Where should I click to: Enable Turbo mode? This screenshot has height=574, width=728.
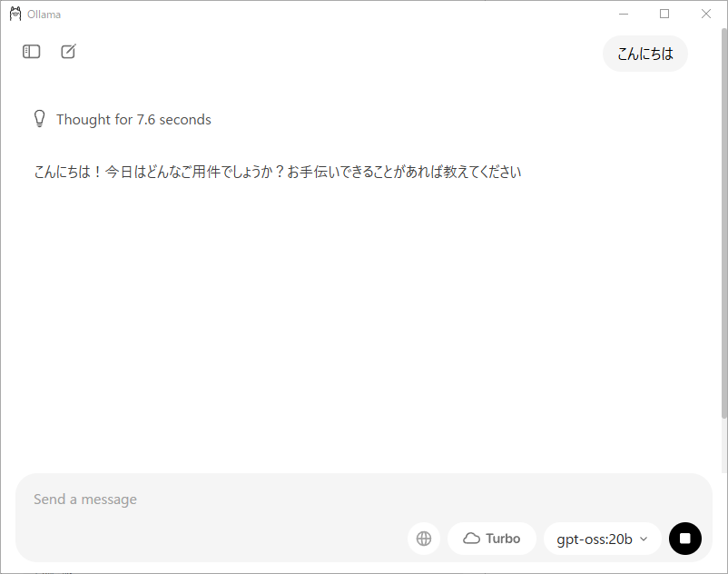(x=492, y=539)
